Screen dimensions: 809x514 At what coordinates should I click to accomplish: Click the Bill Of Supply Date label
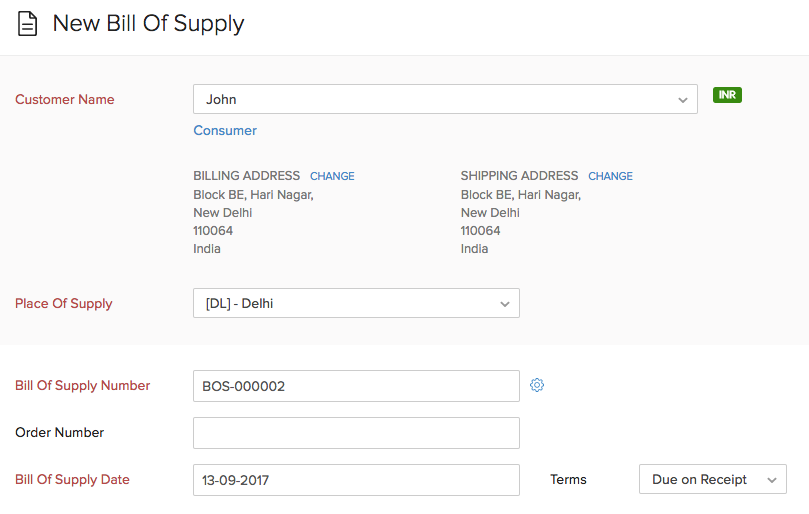(73, 480)
